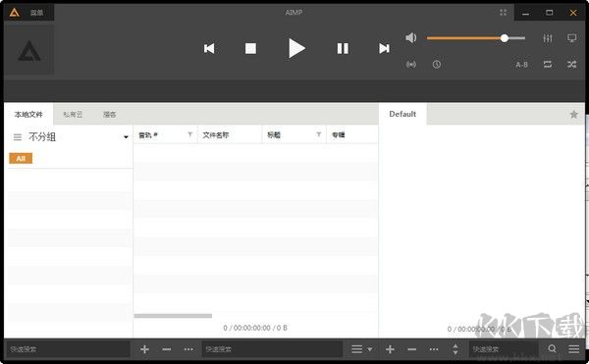Sort by the 音轨 # column header
The height and width of the screenshot is (364, 589).
click(148, 135)
